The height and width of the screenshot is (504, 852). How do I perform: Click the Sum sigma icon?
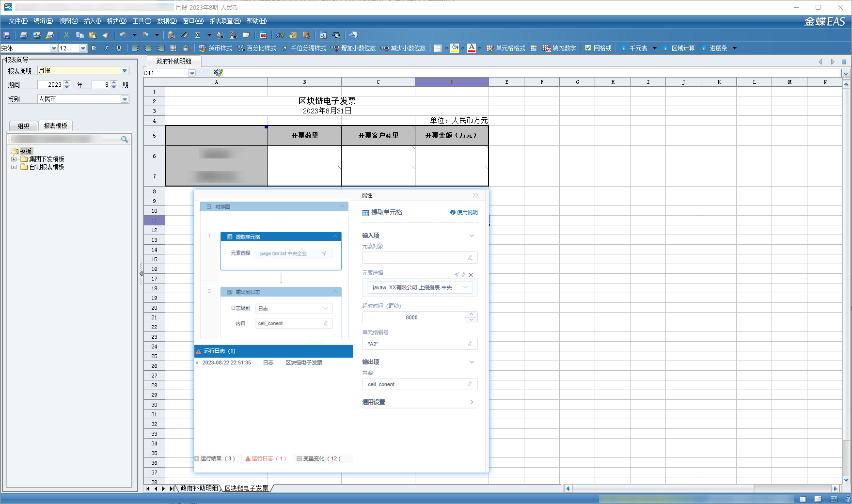coord(198,35)
